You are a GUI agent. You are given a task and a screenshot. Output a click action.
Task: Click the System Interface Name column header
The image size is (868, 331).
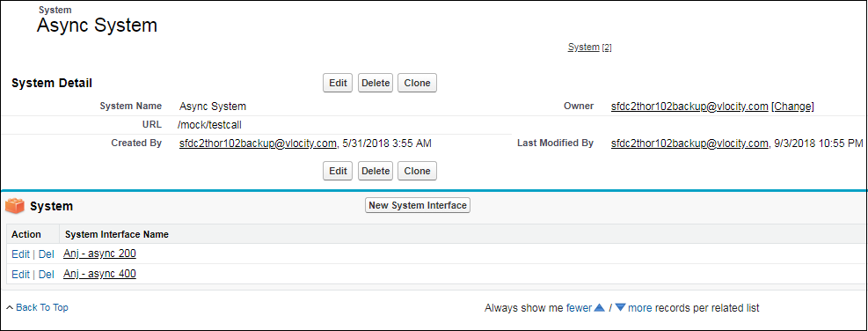pyautogui.click(x=117, y=234)
